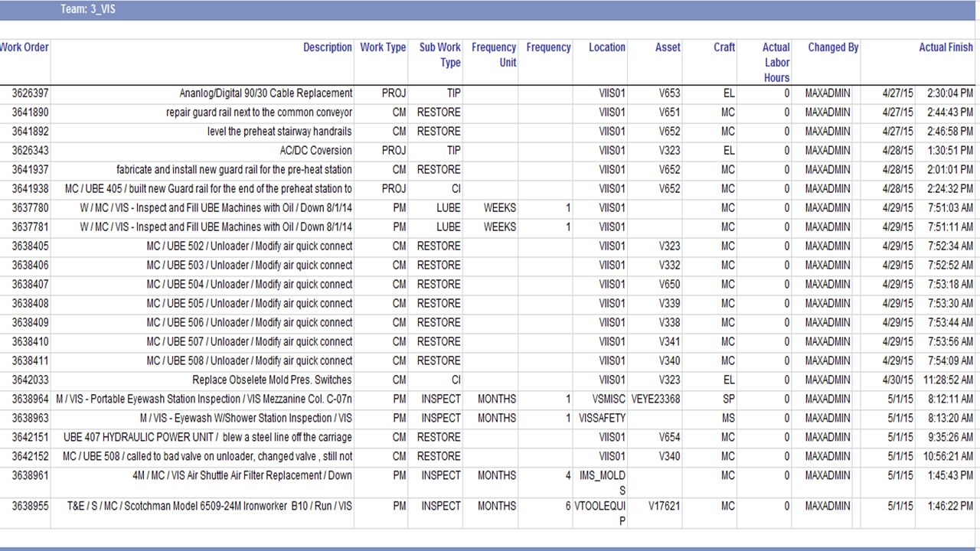This screenshot has height=551, width=980.
Task: Select work order 3638411
Action: (31, 361)
